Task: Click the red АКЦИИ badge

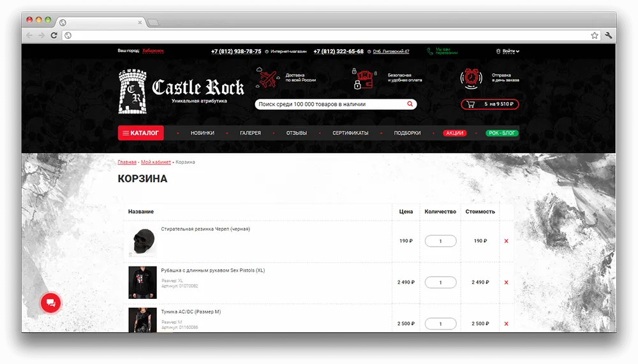Action: [x=454, y=133]
